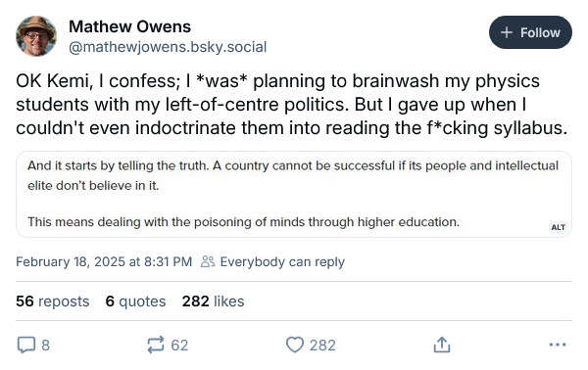
Task: Open the Mathew Owens display name link
Action: pos(129,26)
